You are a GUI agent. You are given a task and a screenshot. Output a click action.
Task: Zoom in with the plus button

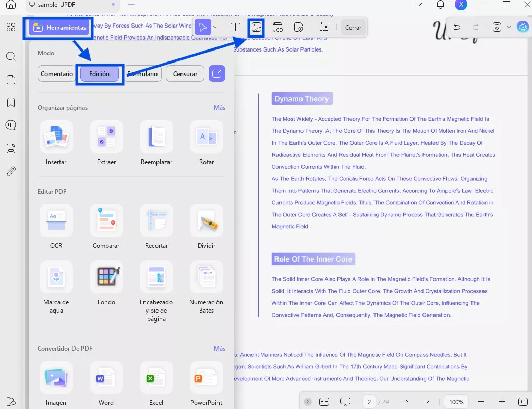502,402
